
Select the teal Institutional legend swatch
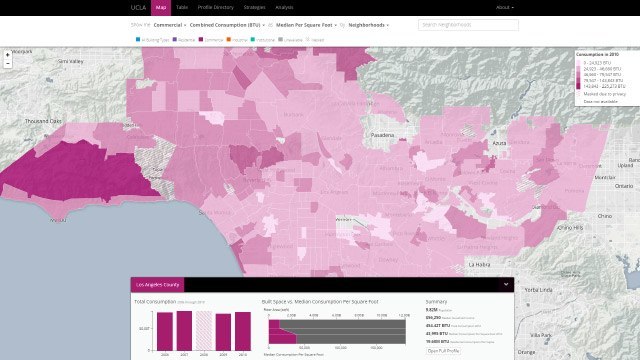click(x=253, y=40)
